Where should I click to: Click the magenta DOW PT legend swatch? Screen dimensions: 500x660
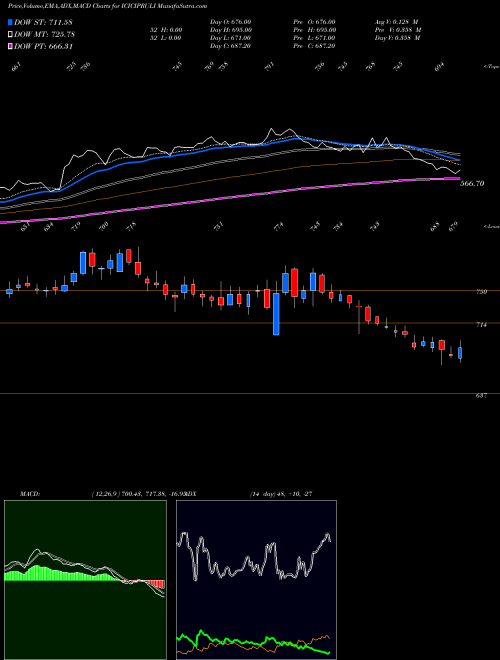click(11, 46)
